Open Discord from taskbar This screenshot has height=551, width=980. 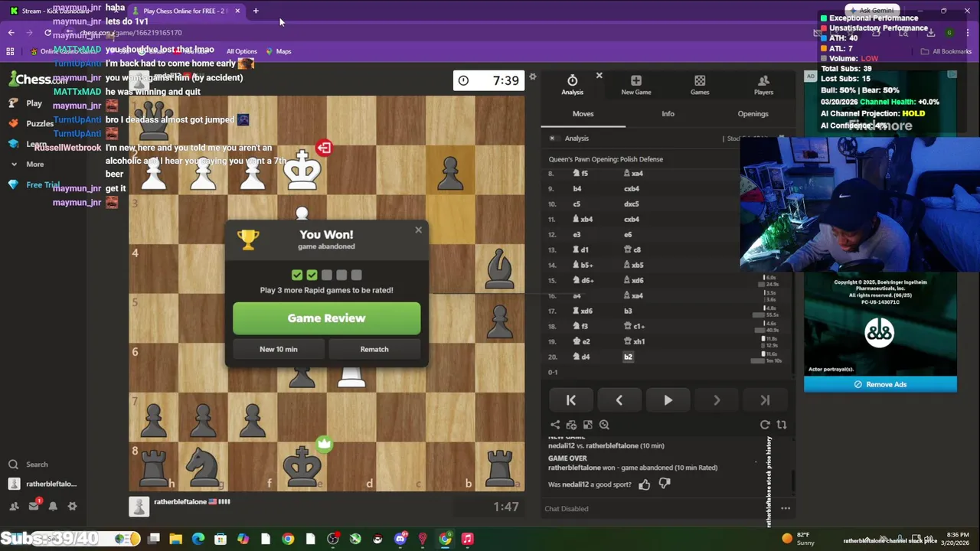400,539
